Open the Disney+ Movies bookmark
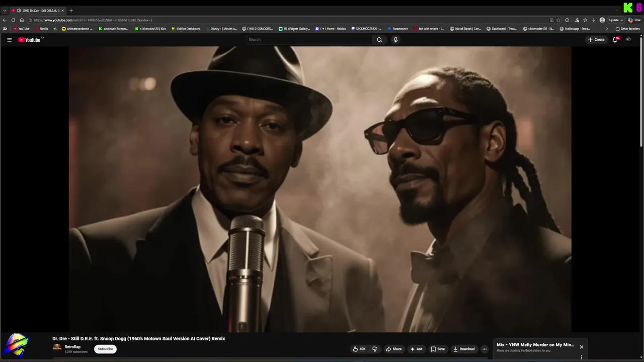The height and width of the screenshot is (362, 644). tap(221, 29)
